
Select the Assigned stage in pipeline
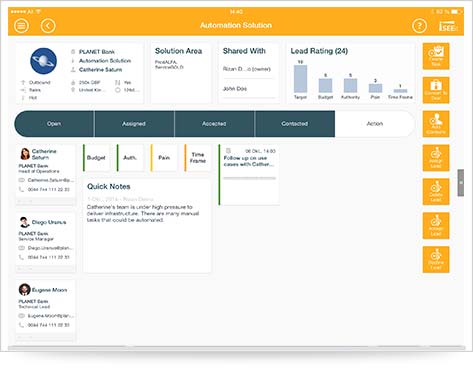(x=134, y=124)
